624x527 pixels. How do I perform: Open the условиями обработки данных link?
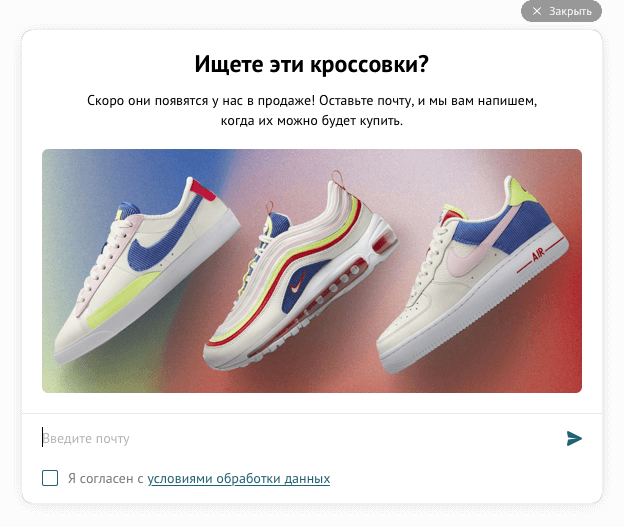(239, 478)
